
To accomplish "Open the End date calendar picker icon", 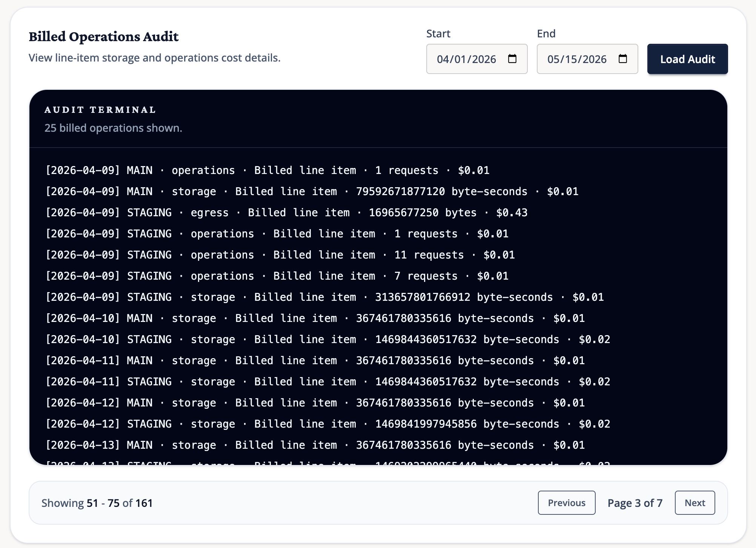I will click(x=623, y=59).
